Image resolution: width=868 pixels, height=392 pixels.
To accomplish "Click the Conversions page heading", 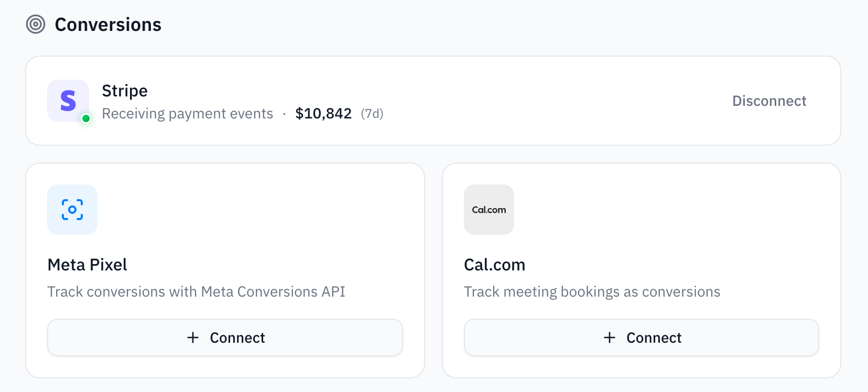I will (107, 24).
